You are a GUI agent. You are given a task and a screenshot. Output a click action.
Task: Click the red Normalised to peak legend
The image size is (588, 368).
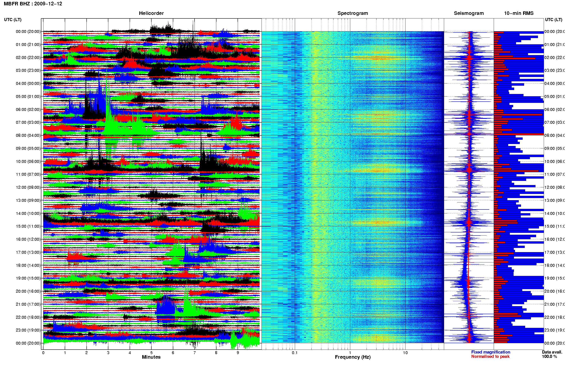490,356
